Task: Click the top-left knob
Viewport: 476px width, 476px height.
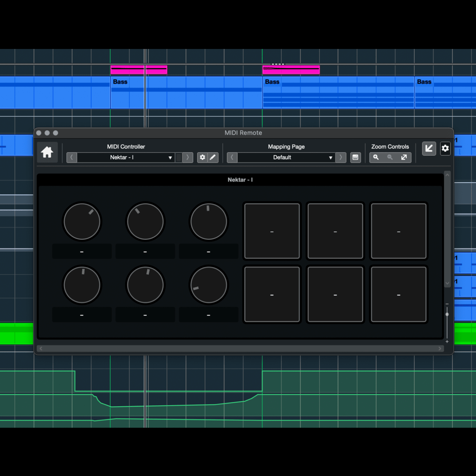Action: pos(82,222)
